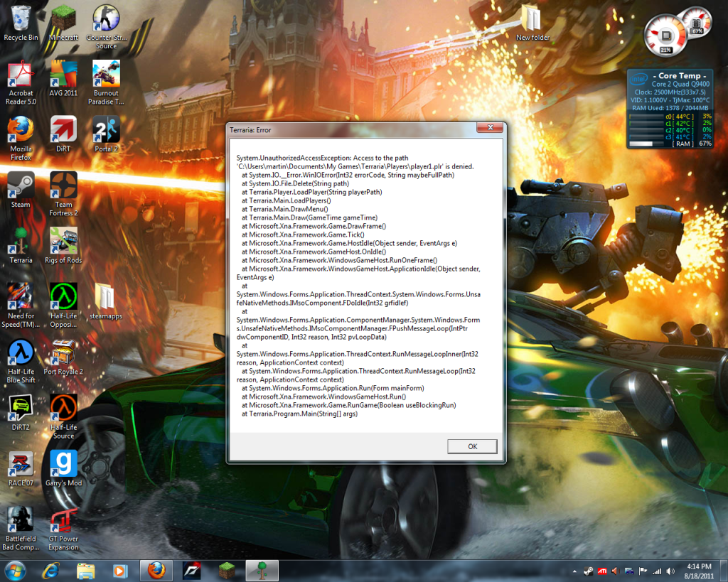Open the Windows Start menu
The width and height of the screenshot is (728, 582).
tap(15, 570)
